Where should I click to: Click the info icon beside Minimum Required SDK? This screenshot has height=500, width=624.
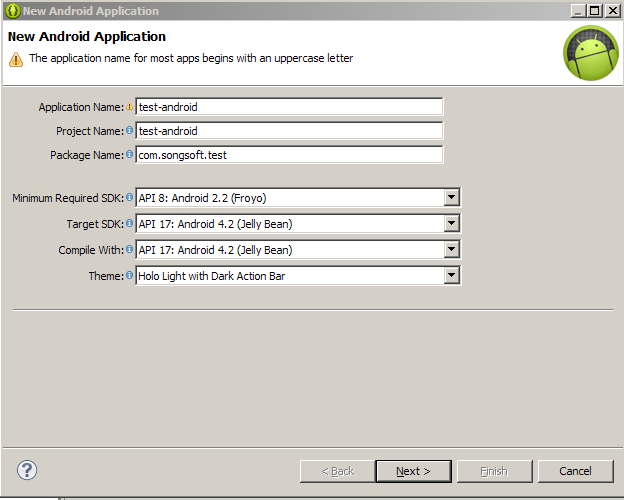(x=129, y=197)
